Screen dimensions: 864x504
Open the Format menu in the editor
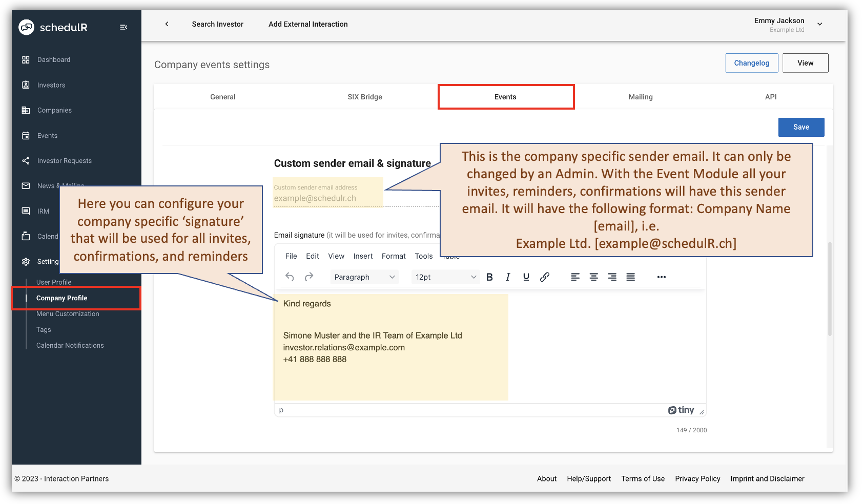pos(393,256)
